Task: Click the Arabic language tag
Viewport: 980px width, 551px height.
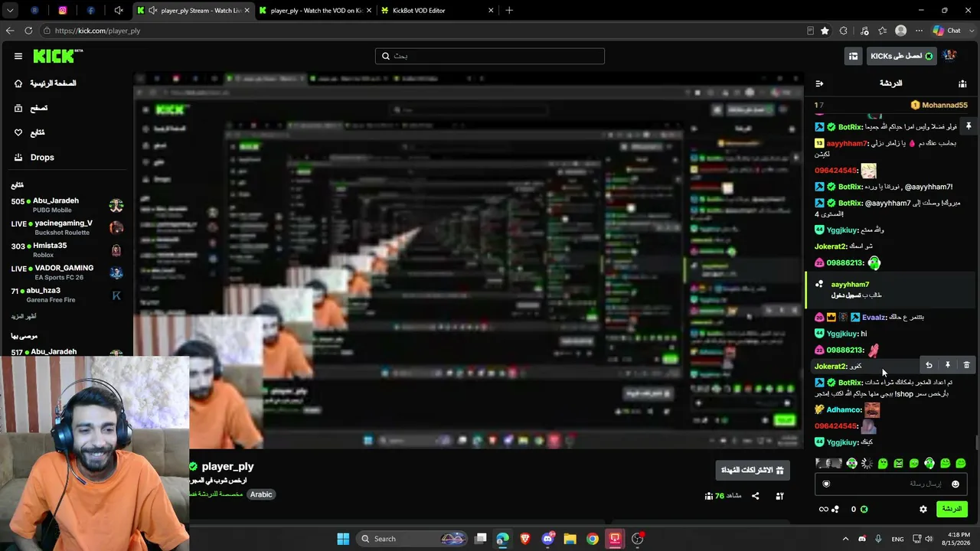Action: (x=261, y=494)
